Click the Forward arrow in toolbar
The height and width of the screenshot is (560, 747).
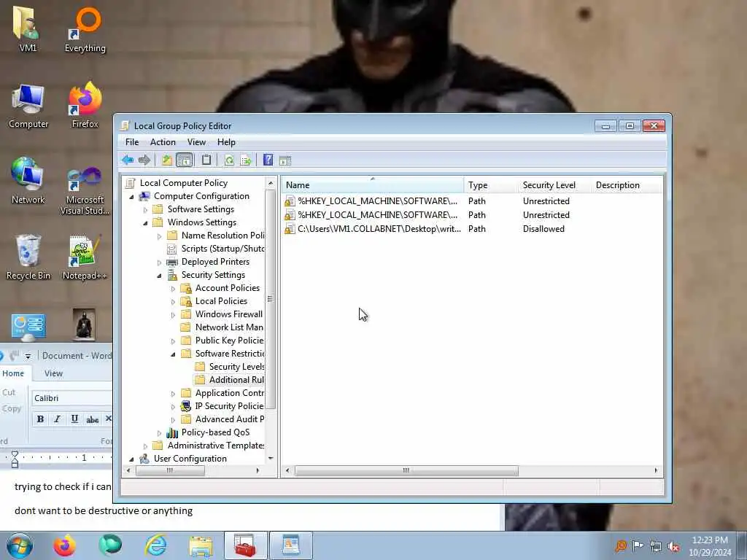[144, 160]
